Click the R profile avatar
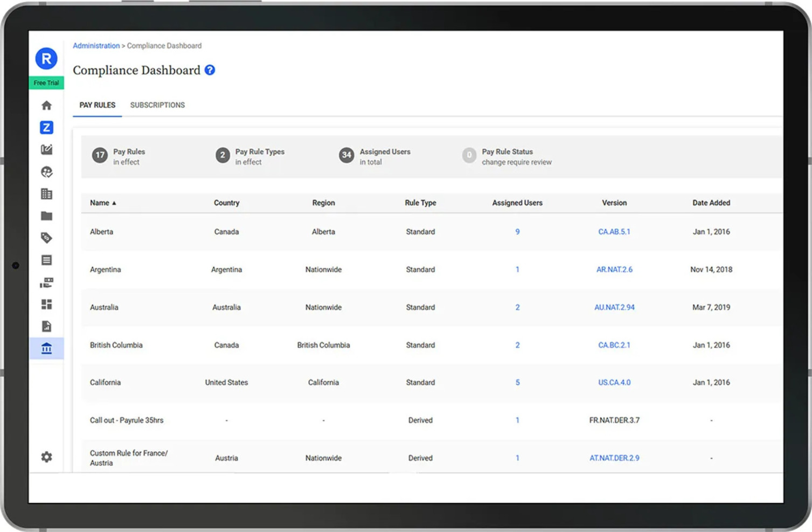Screen dimensions: 812x532 pos(46,59)
